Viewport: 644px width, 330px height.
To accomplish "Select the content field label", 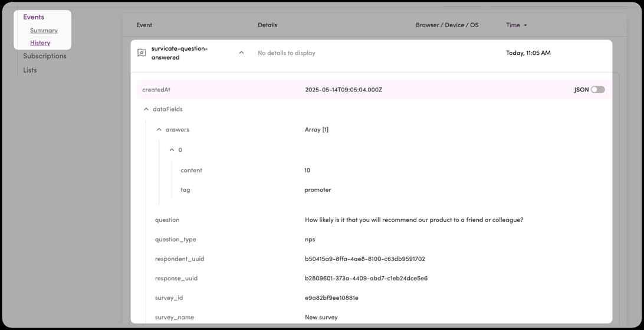I will pyautogui.click(x=192, y=170).
